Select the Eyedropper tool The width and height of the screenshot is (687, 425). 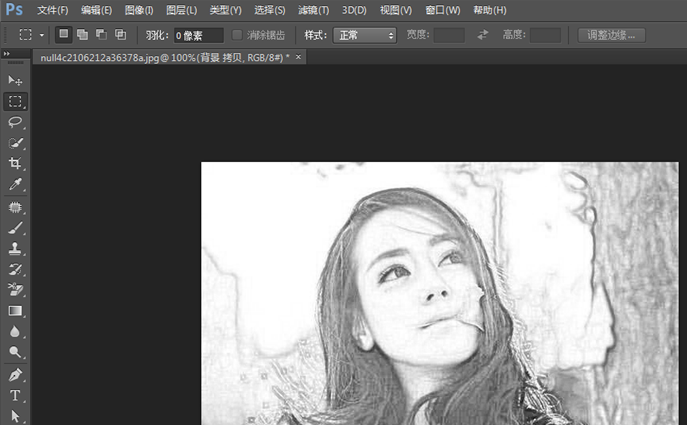click(x=15, y=185)
